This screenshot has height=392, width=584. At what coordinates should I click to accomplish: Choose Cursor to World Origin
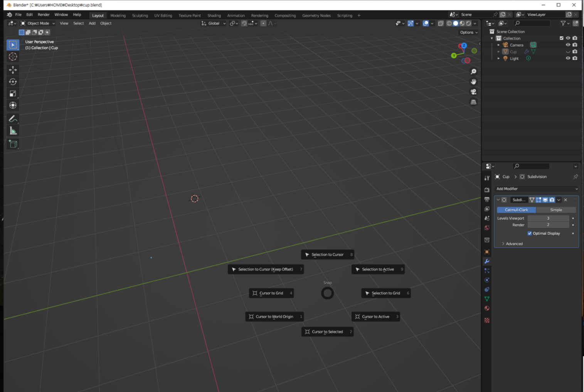coord(274,317)
